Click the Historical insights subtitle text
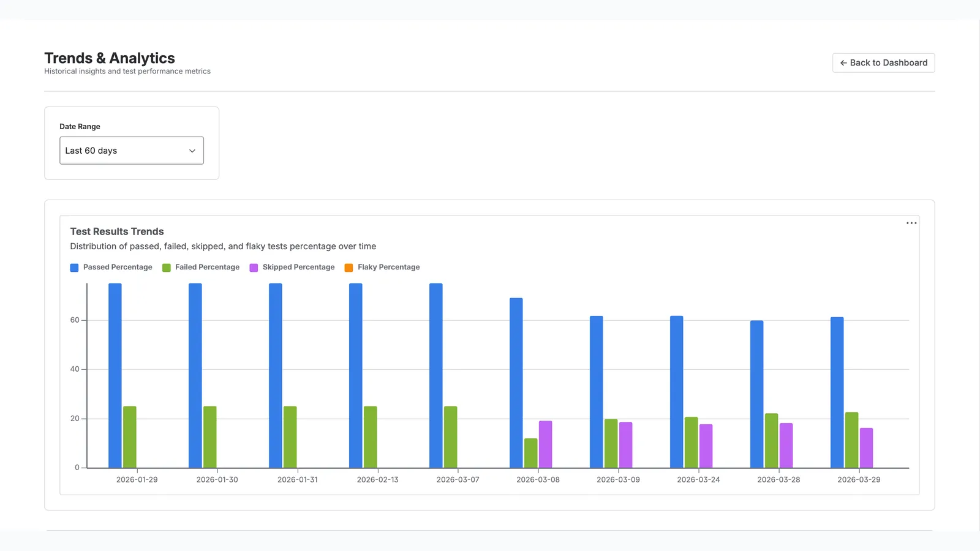Image resolution: width=980 pixels, height=551 pixels. (x=127, y=72)
